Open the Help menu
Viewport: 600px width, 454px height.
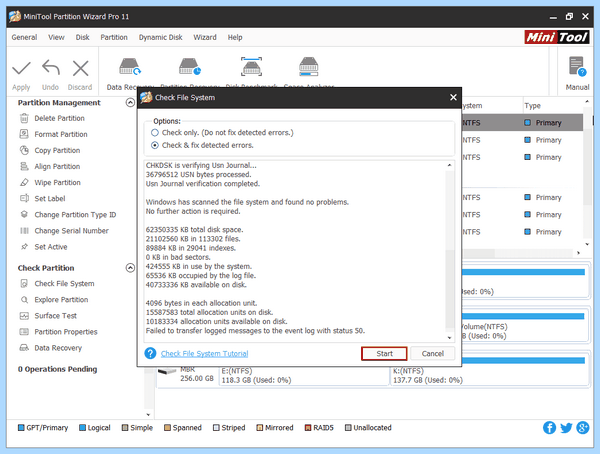click(x=235, y=37)
